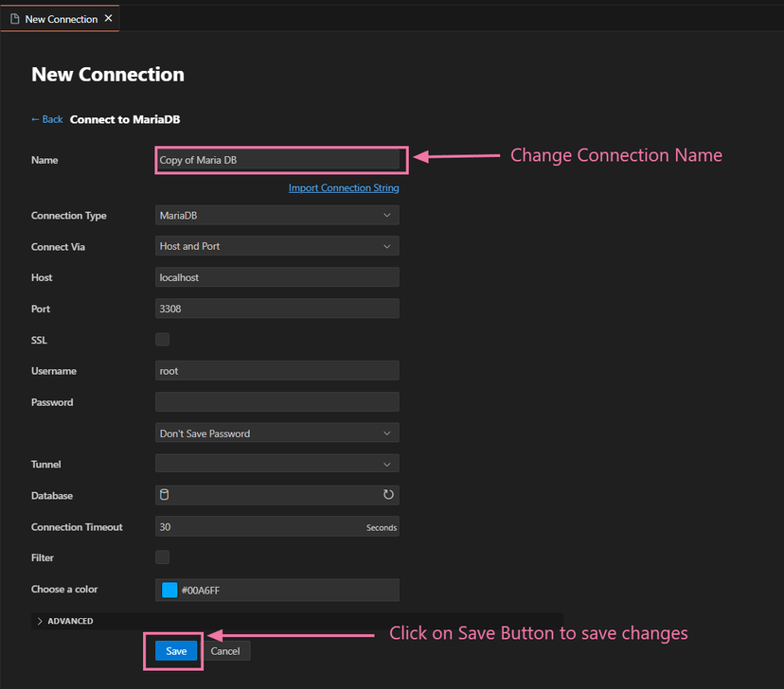Enable the SSL checkbox
784x689 pixels.
click(x=163, y=340)
